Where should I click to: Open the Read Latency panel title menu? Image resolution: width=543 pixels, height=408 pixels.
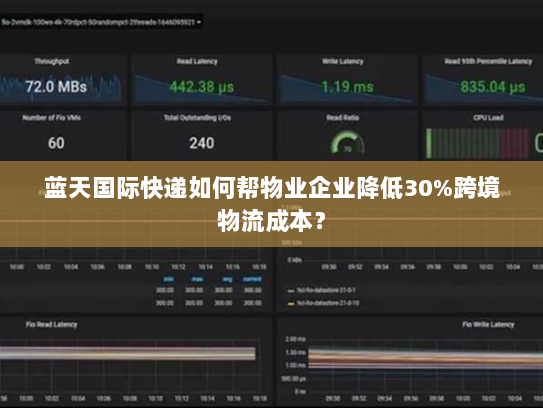click(x=197, y=62)
